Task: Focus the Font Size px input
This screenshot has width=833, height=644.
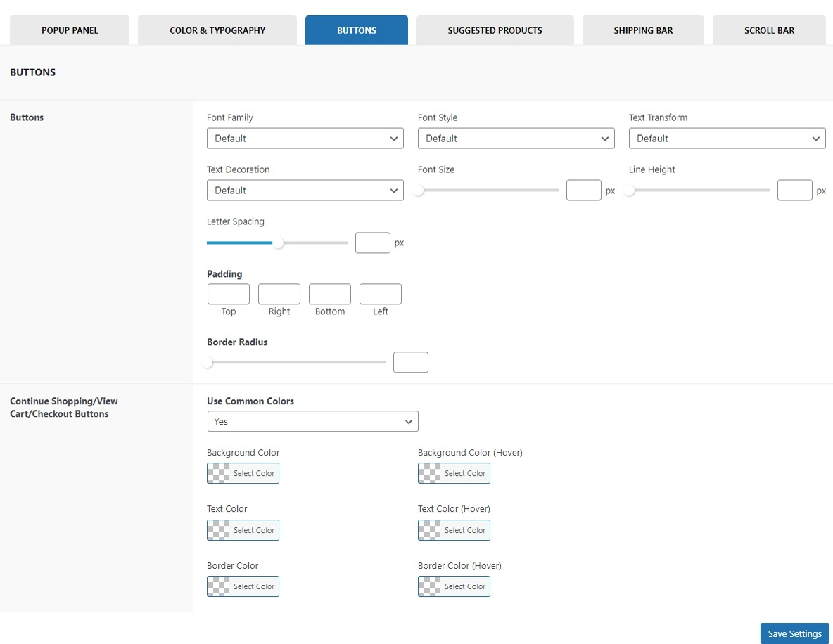Action: (583, 190)
